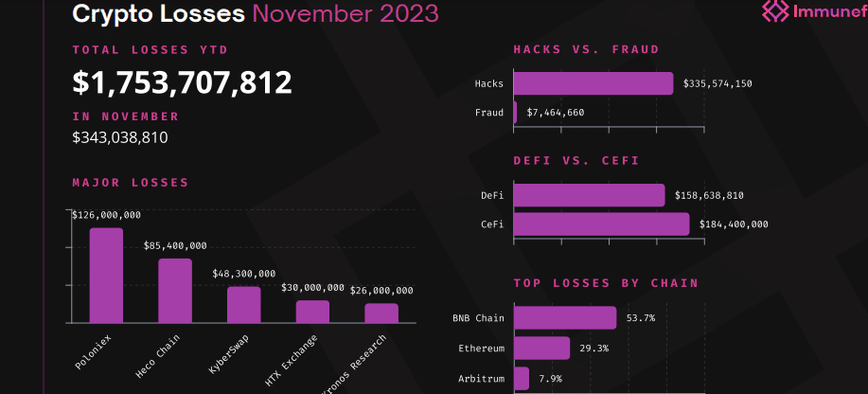The image size is (868, 394).
Task: Select the small Fraud bar
Action: (515, 113)
